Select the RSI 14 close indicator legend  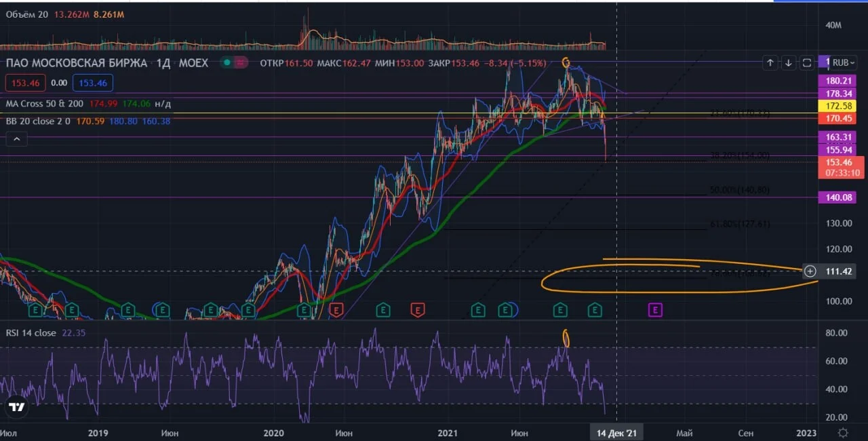tap(31, 332)
